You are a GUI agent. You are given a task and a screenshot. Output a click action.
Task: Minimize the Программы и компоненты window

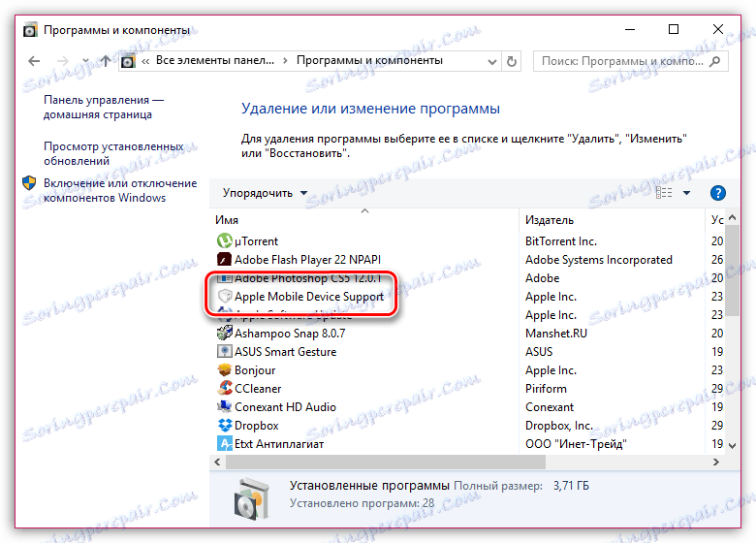point(630,29)
